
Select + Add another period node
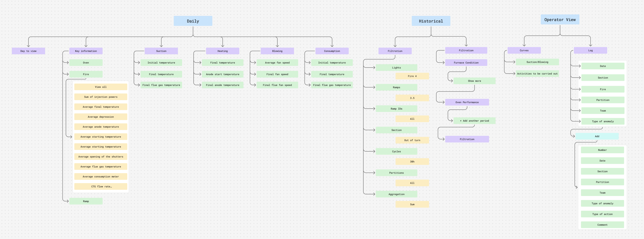[474, 121]
